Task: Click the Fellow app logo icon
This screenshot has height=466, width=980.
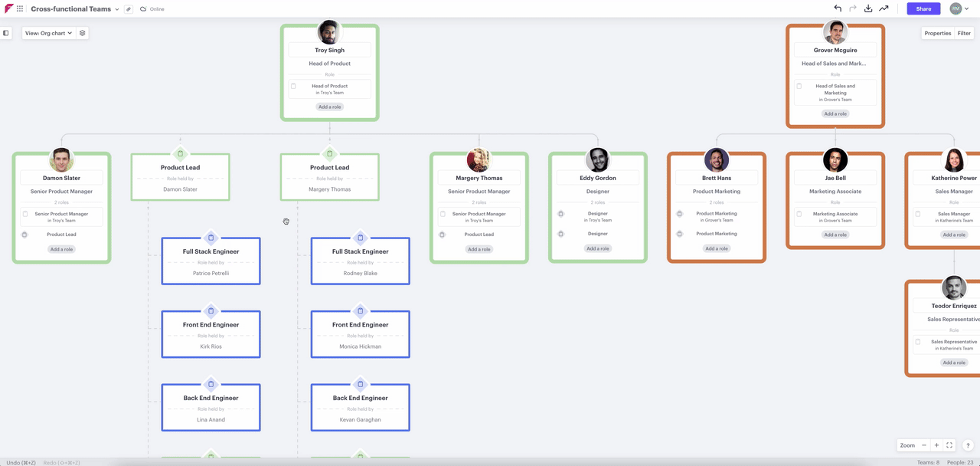Action: [x=8, y=8]
